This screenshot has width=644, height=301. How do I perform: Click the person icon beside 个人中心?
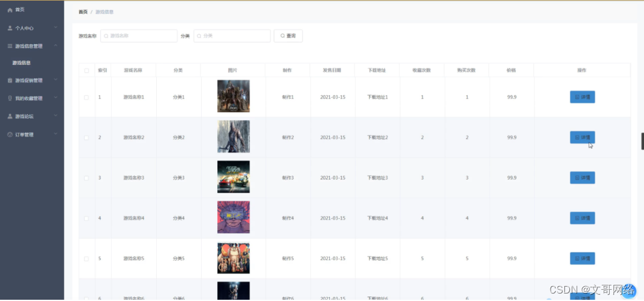tap(10, 29)
